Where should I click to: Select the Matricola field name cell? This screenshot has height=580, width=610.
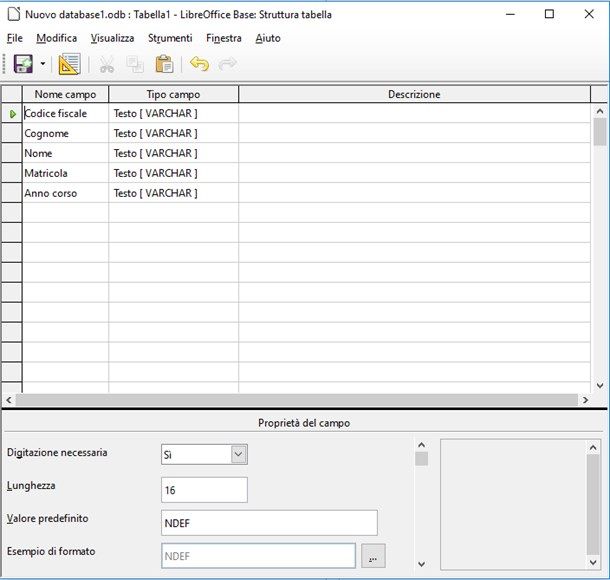click(x=66, y=173)
